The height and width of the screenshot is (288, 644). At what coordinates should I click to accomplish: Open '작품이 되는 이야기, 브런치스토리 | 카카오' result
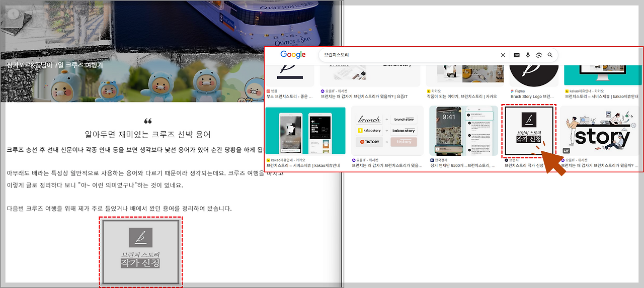[x=461, y=96]
